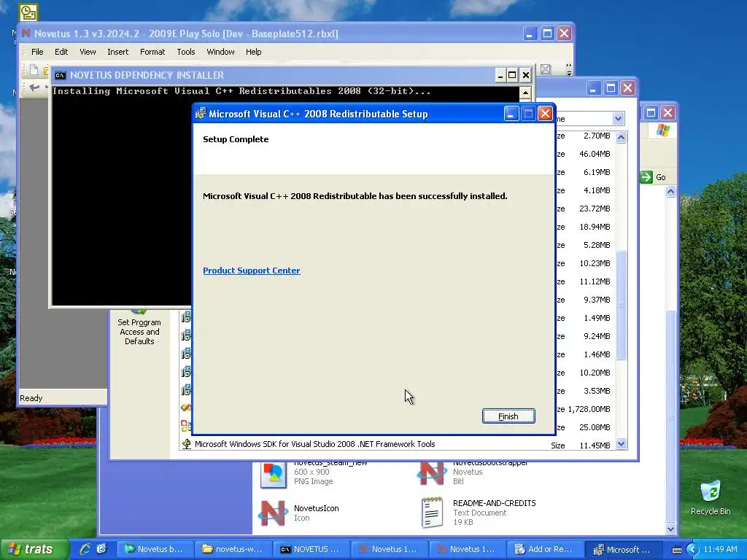Select the NovetusIcon file
This screenshot has height=560, width=747.
pos(300,513)
